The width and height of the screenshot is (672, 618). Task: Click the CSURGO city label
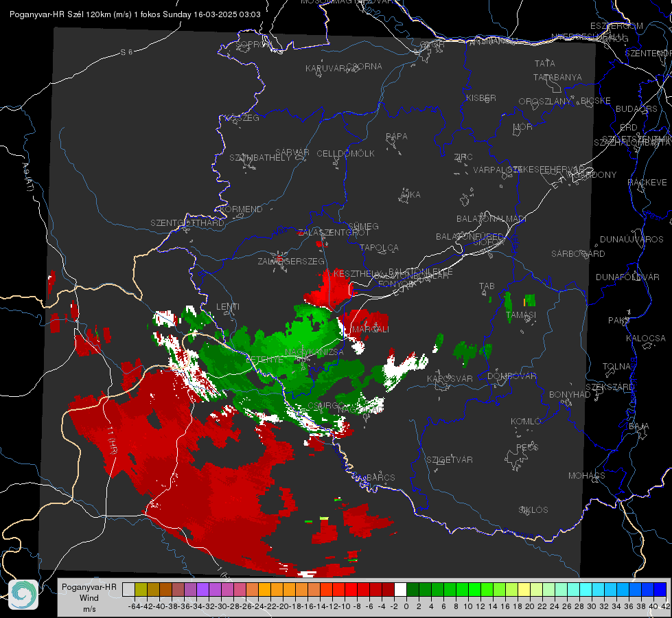(x=326, y=405)
